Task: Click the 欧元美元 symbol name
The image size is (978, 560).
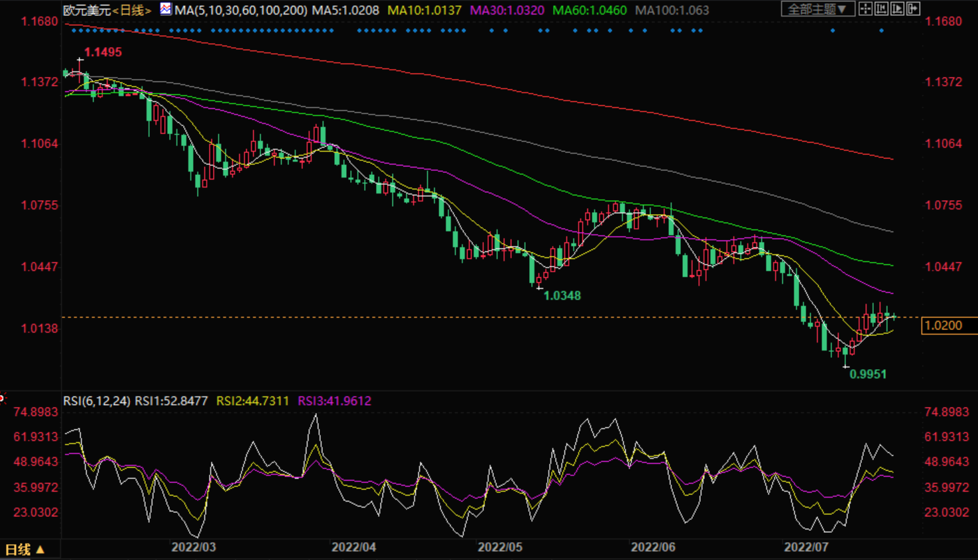Action: tap(86, 10)
